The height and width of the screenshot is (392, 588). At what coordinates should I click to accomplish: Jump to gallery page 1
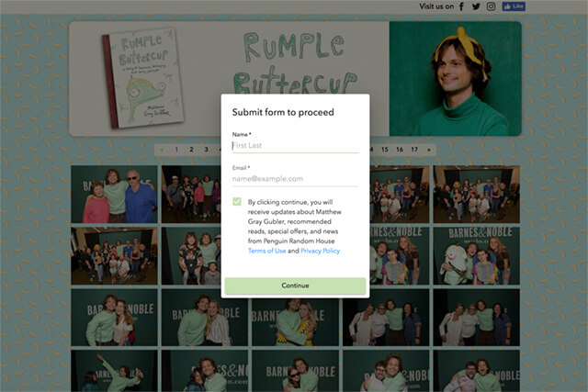coord(176,149)
